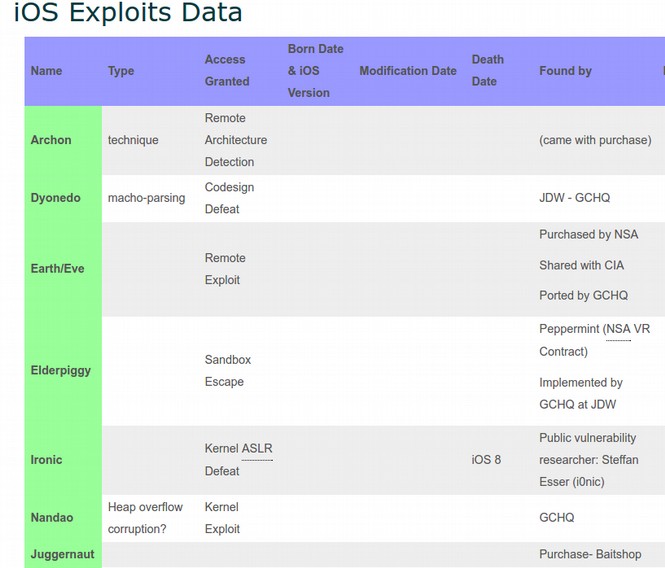Click 'Peppermint (NSA VR Contract)' text
This screenshot has width=665, height=568.
pyautogui.click(x=595, y=340)
